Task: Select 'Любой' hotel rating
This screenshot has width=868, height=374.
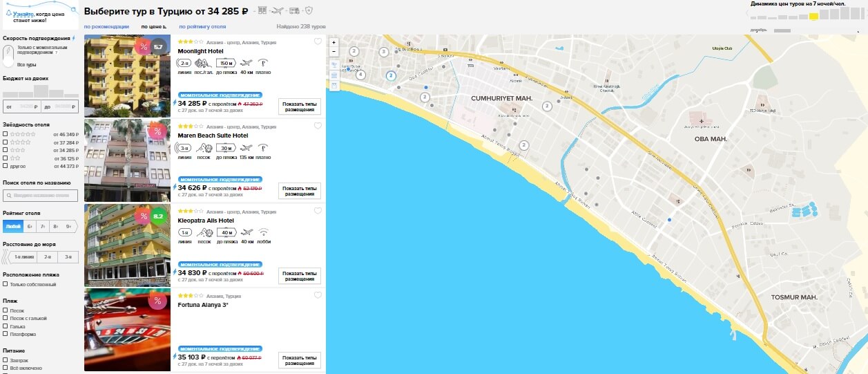Action: pyautogui.click(x=13, y=226)
